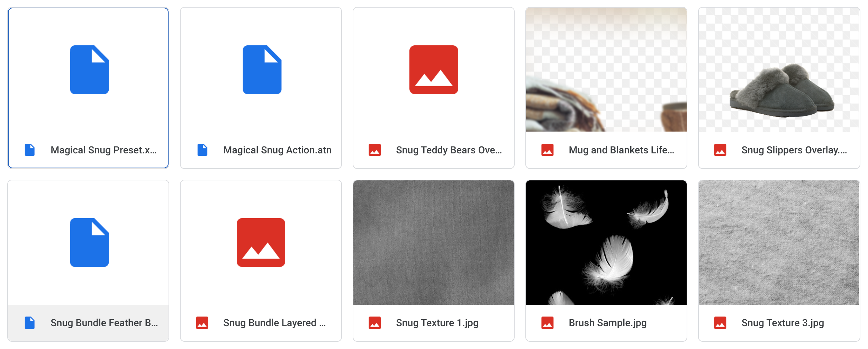The width and height of the screenshot is (868, 349).
Task: Click the Snug Bundle Layered file name
Action: pyautogui.click(x=274, y=323)
